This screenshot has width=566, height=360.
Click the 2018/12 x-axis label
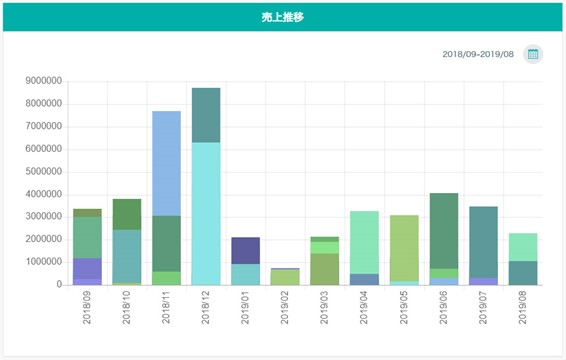[205, 308]
